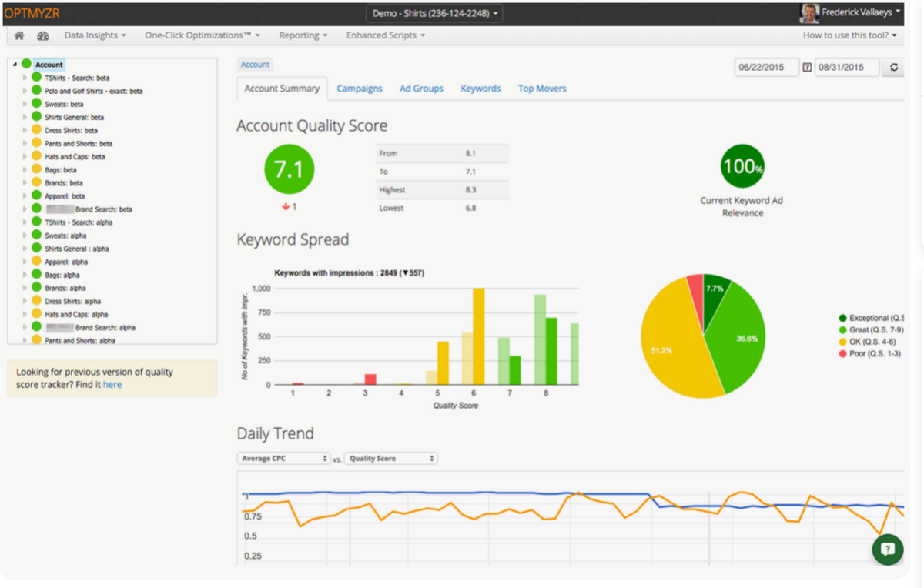
Task: Collapse the Account tree node
Action: 15,65
